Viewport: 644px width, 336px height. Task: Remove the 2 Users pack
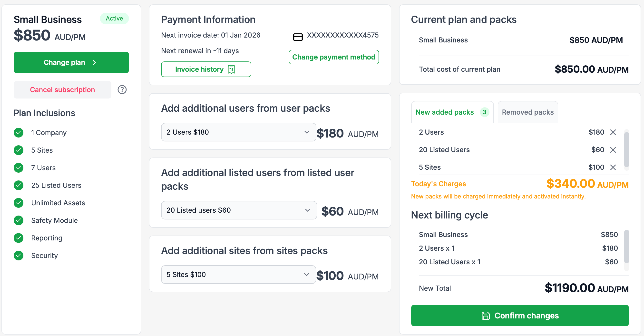[x=613, y=132]
